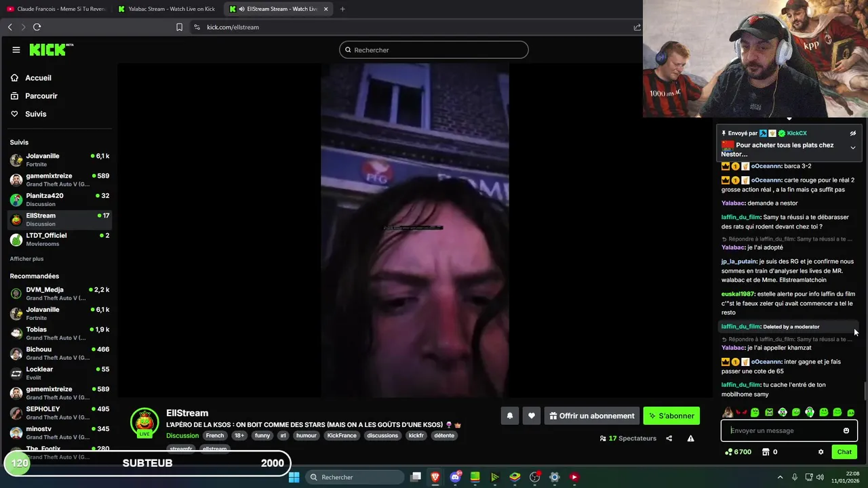This screenshot has width=868, height=488.
Task: Open Brave browser from taskbar
Action: 435,477
